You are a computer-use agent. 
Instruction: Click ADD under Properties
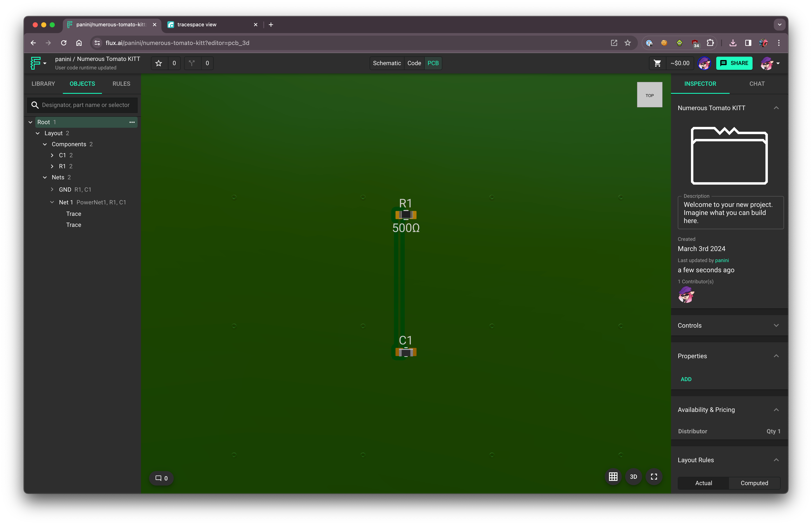point(686,379)
